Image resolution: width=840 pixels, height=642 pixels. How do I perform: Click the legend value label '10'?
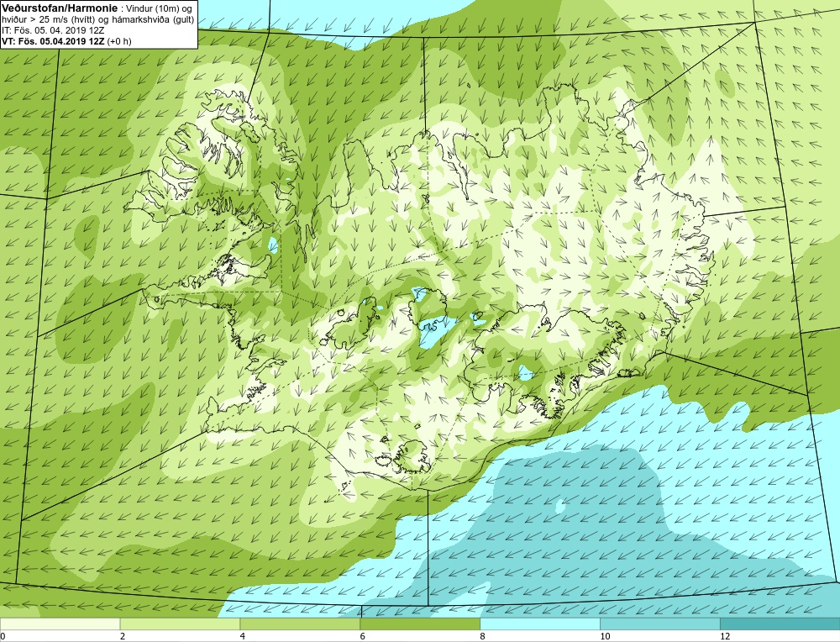(x=605, y=636)
